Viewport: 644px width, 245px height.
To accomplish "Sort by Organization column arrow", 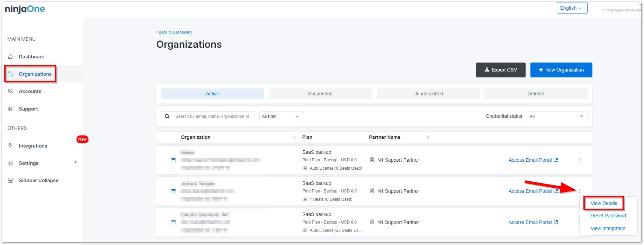I will point(295,137).
